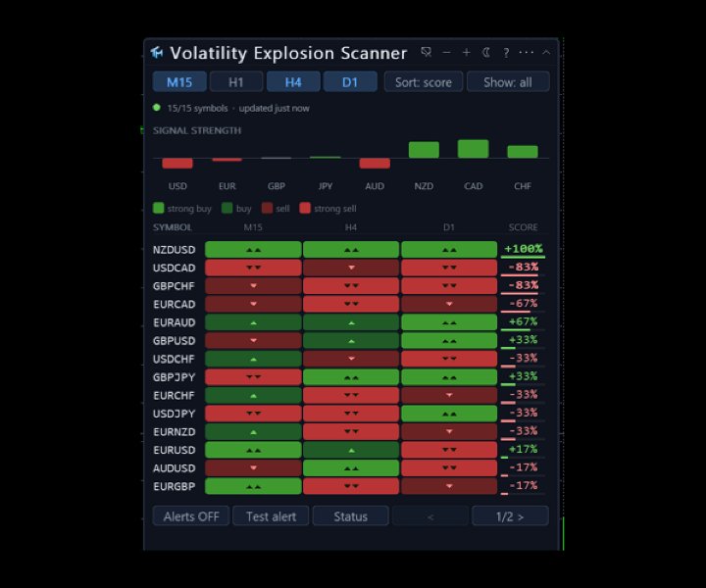Click the H4 column header in table

(x=351, y=227)
